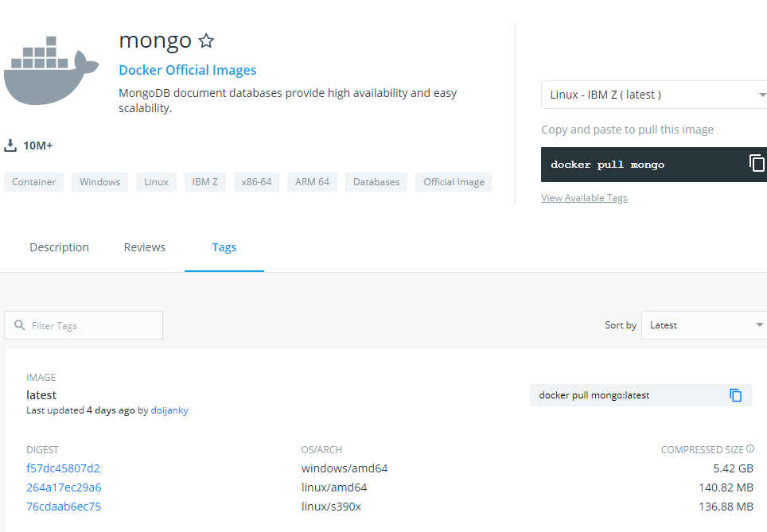Copy the docker pull mongo command
767x532 pixels.
click(x=756, y=163)
